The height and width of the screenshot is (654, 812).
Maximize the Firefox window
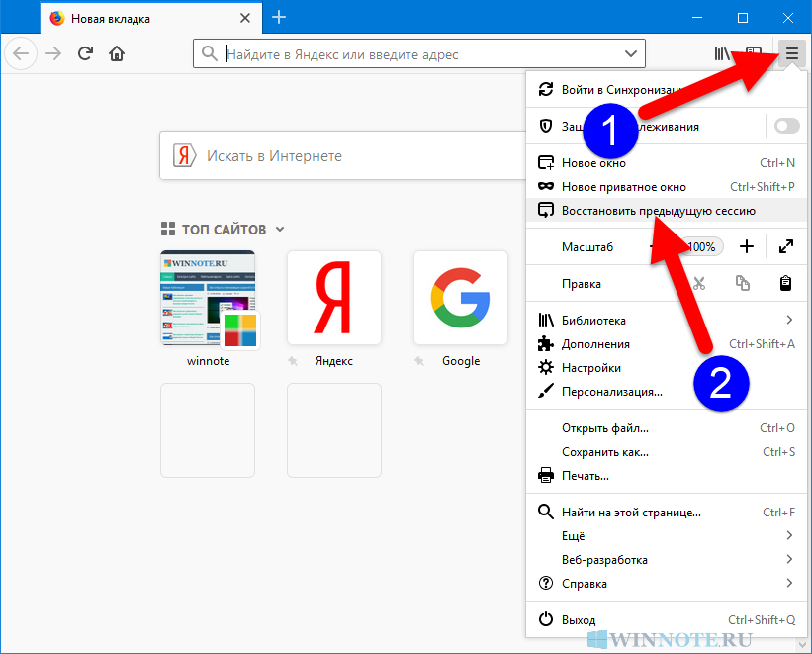pyautogui.click(x=743, y=18)
